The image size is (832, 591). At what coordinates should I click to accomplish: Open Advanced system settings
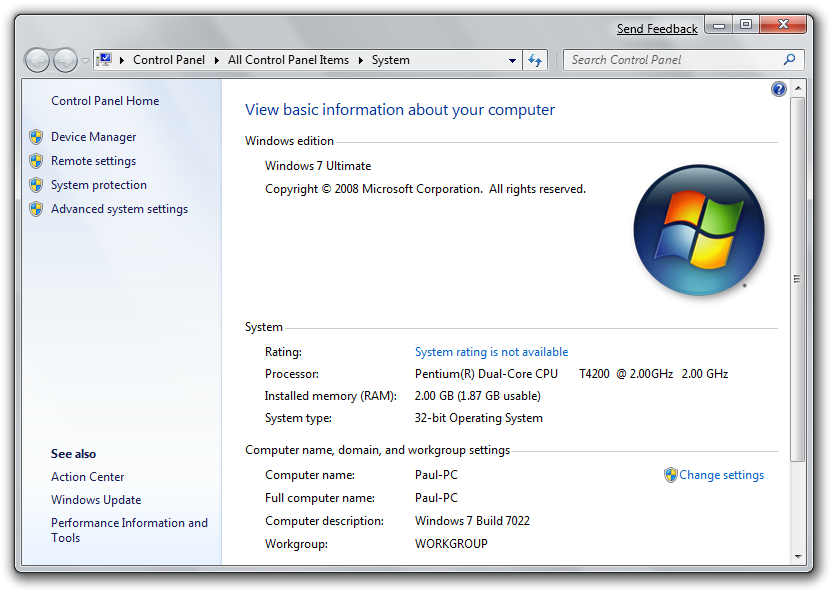click(119, 209)
